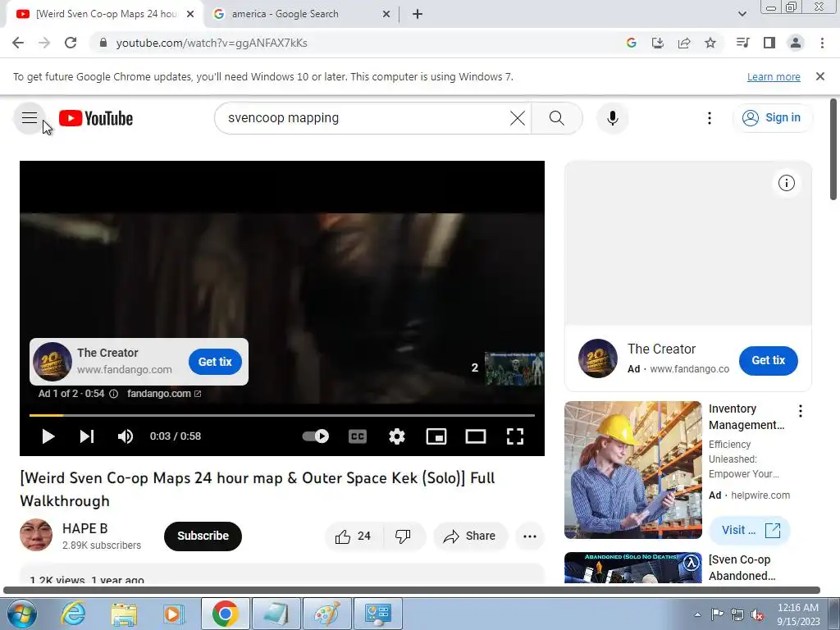Go to the YouTube home logo

tap(96, 118)
